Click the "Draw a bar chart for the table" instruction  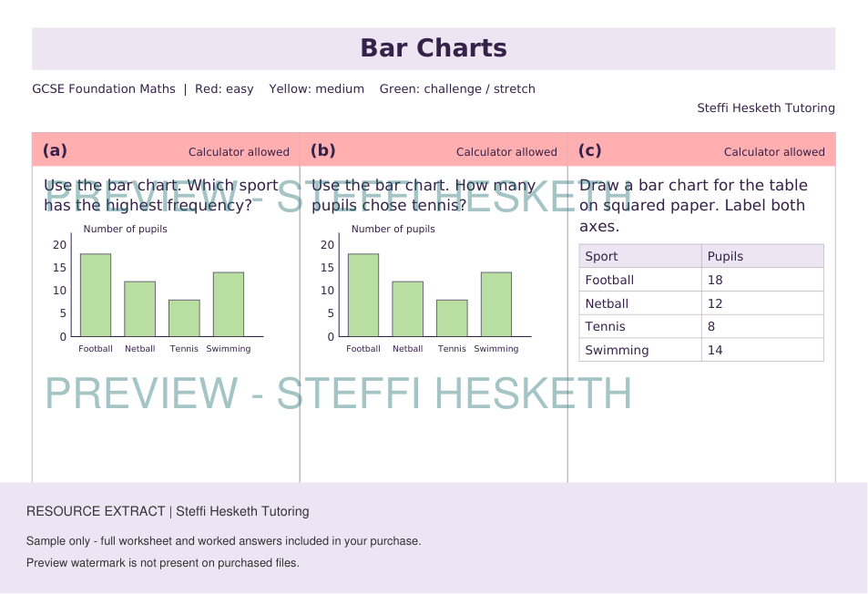693,205
